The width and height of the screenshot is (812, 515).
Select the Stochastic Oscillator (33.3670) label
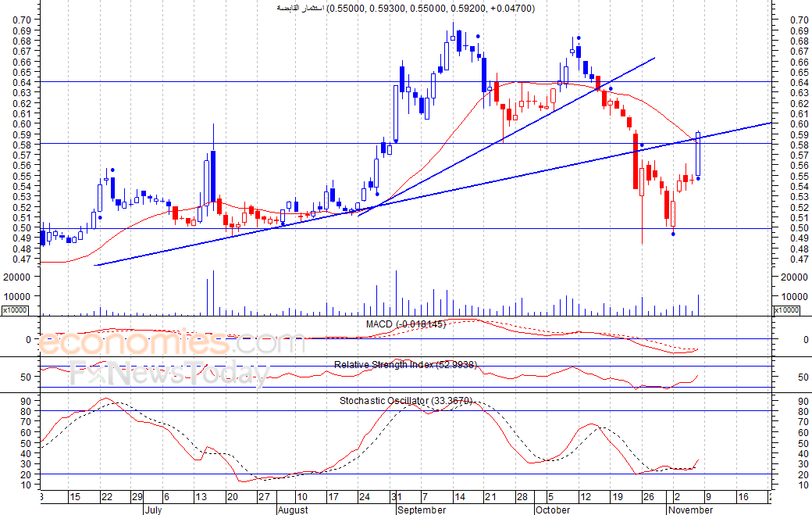click(x=406, y=400)
